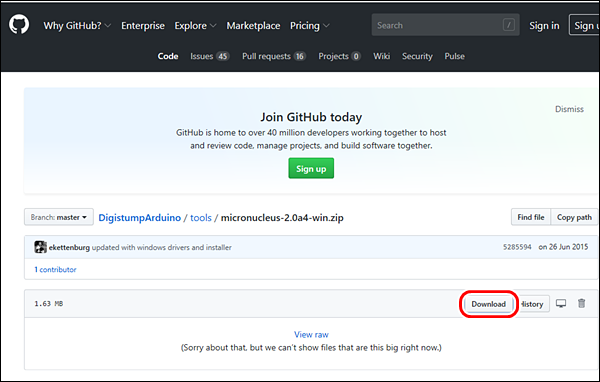Screen dimensions: 600x382
Task: Open the Pull requests tab
Action: (x=274, y=56)
